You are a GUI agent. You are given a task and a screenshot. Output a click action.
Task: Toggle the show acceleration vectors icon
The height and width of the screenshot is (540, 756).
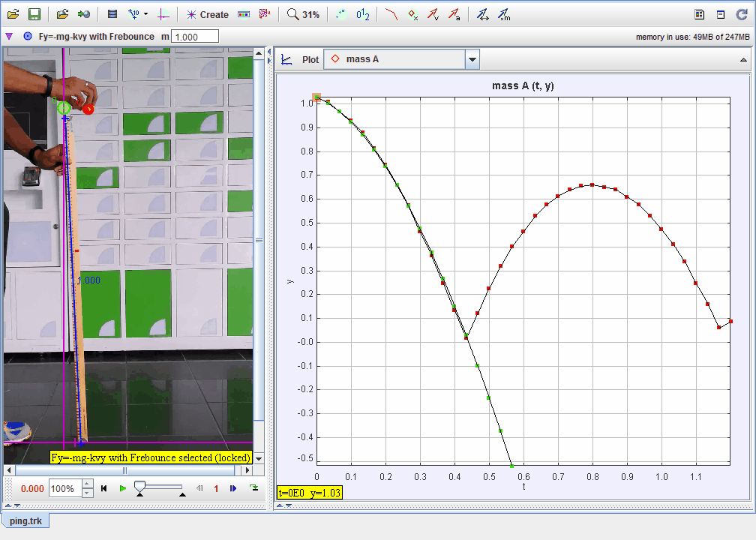click(454, 14)
